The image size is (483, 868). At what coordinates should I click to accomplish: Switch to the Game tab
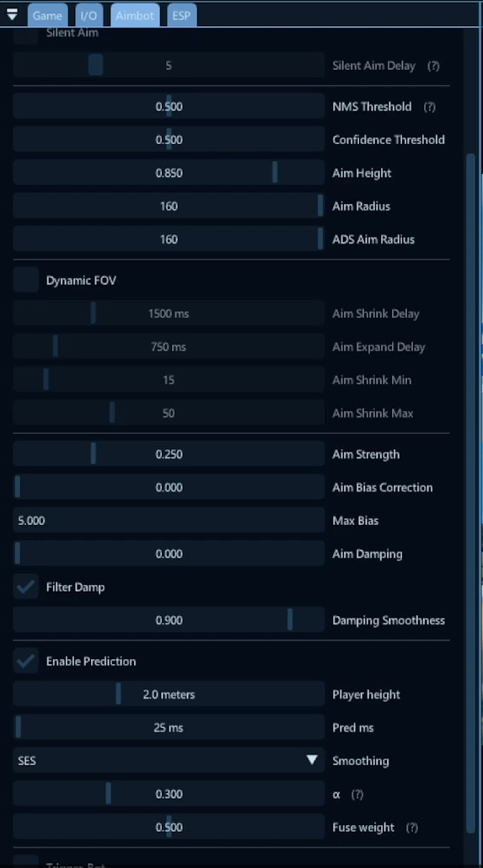pyautogui.click(x=47, y=15)
